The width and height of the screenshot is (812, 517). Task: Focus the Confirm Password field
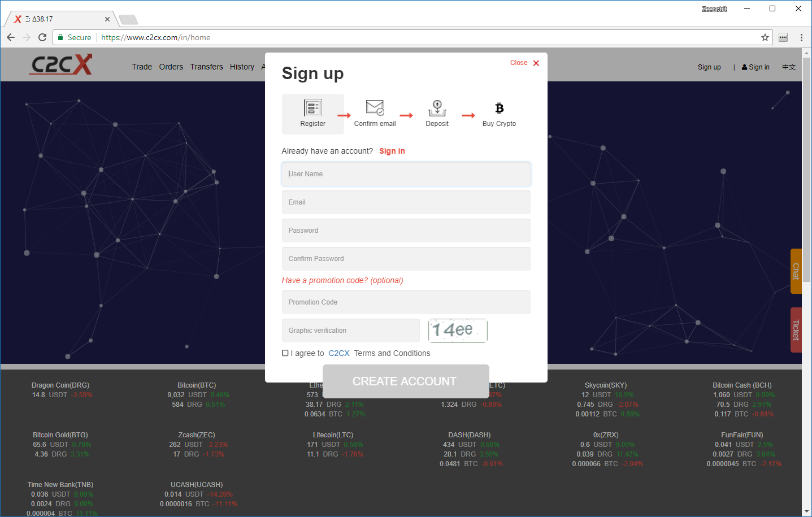pos(406,259)
